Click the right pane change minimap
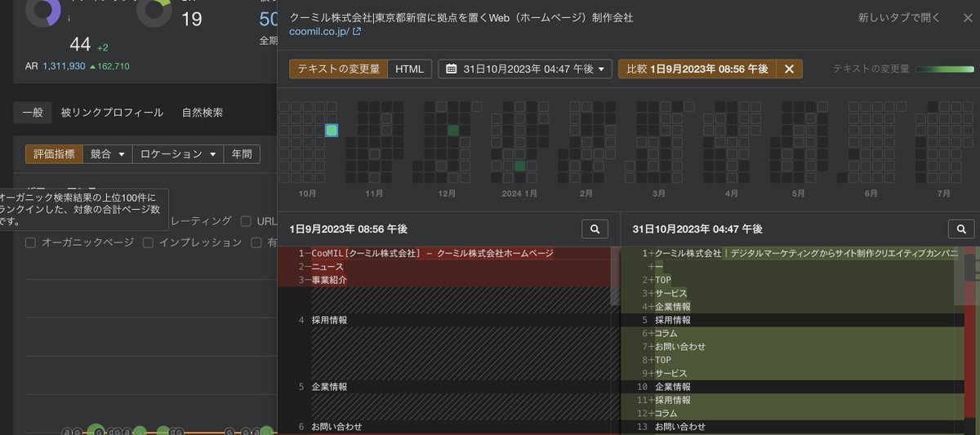This screenshot has height=435, width=980. pyautogui.click(x=971, y=340)
